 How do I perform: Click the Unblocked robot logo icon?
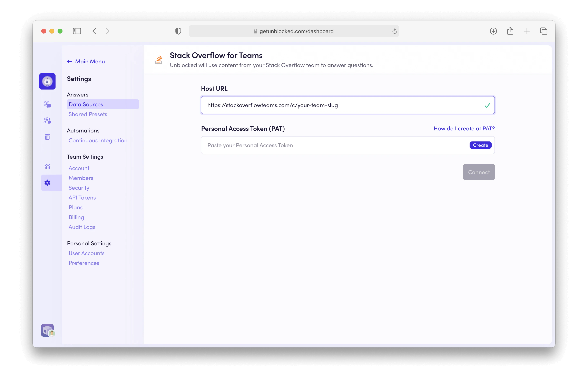(47, 81)
